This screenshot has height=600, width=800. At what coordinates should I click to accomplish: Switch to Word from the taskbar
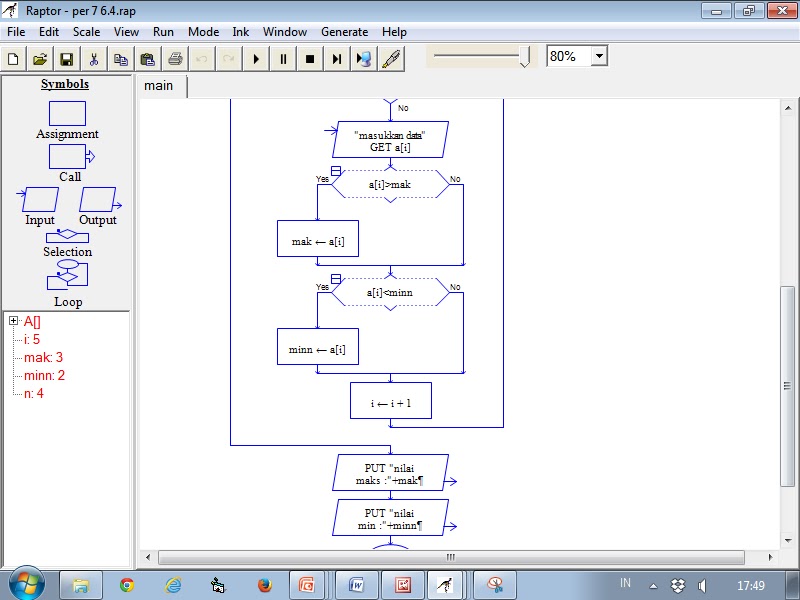pyautogui.click(x=357, y=585)
